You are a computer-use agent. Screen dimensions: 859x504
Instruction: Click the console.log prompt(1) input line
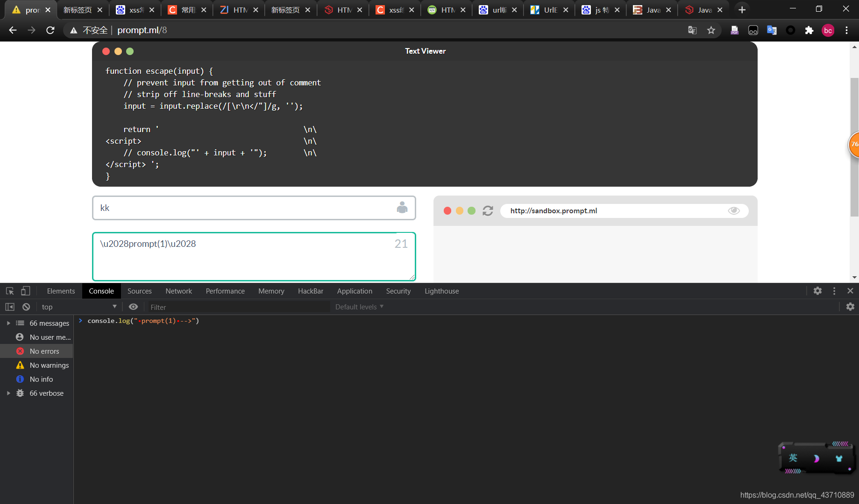pyautogui.click(x=143, y=321)
